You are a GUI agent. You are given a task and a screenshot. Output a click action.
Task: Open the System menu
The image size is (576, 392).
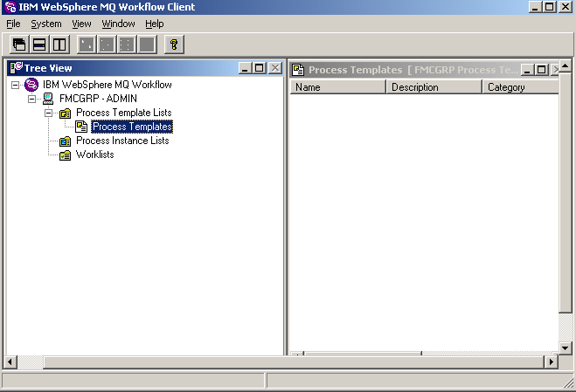[46, 24]
